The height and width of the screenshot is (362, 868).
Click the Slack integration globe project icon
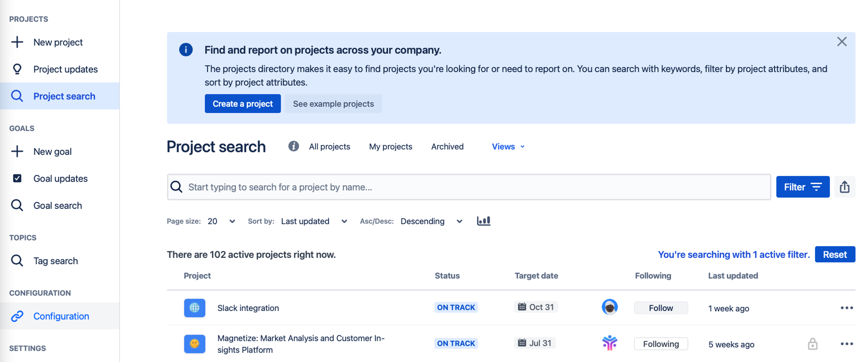click(x=194, y=308)
